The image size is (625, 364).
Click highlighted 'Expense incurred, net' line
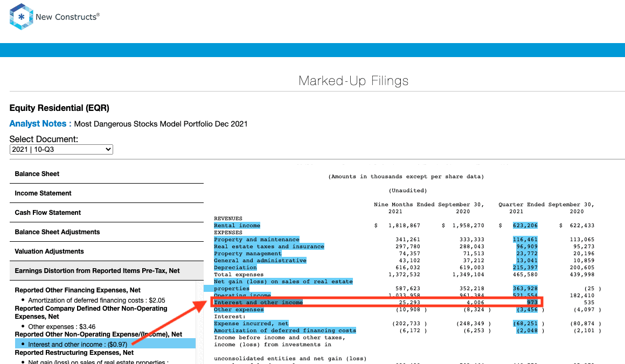point(251,324)
